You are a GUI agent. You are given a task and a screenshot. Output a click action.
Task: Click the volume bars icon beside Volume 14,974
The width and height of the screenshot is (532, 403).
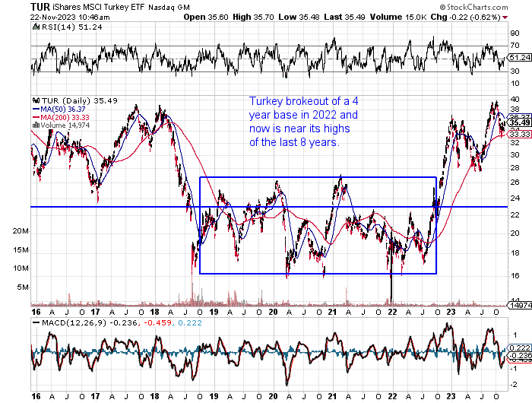(x=36, y=125)
